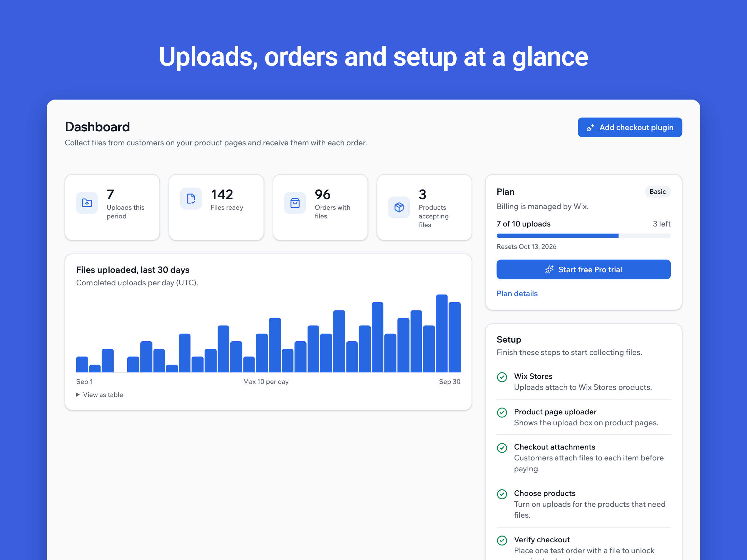Click the 'Sep 1' axis label

(x=84, y=382)
